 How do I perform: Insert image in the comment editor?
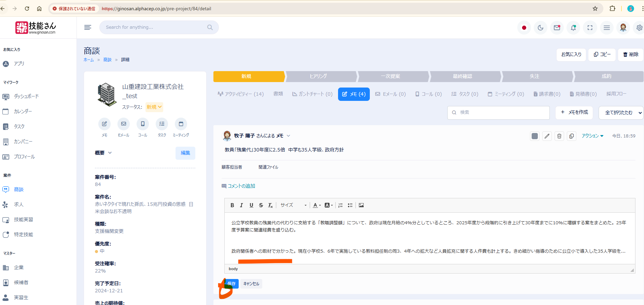click(x=361, y=205)
